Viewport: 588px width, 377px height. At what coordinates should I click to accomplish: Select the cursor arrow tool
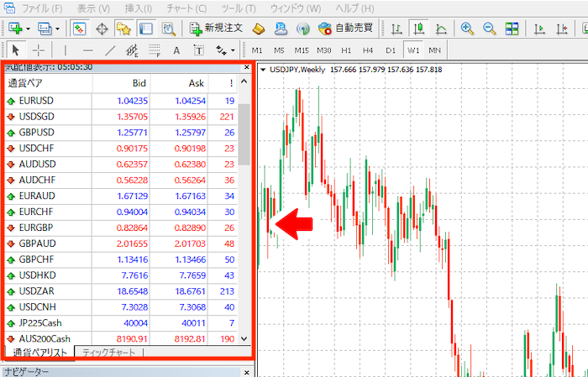point(16,50)
